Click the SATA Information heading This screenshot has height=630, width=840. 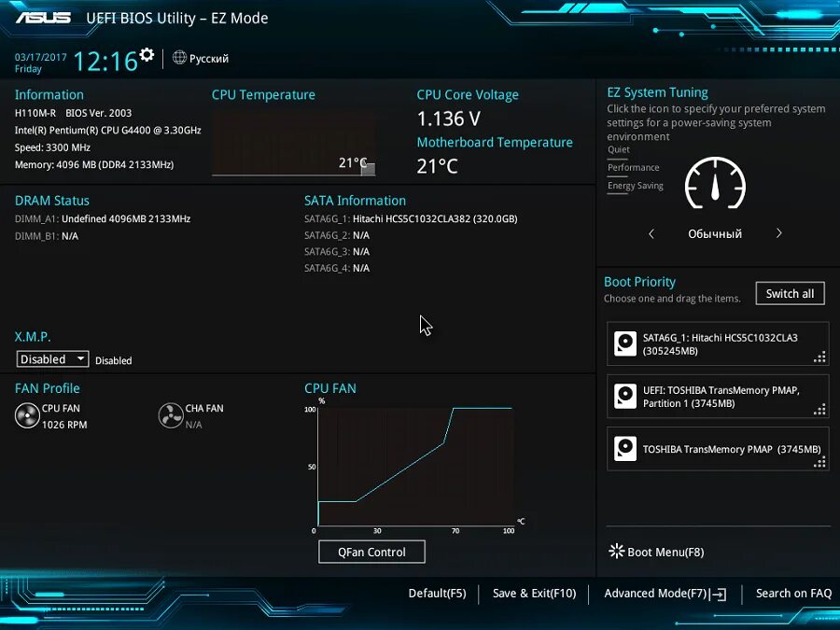[356, 201]
